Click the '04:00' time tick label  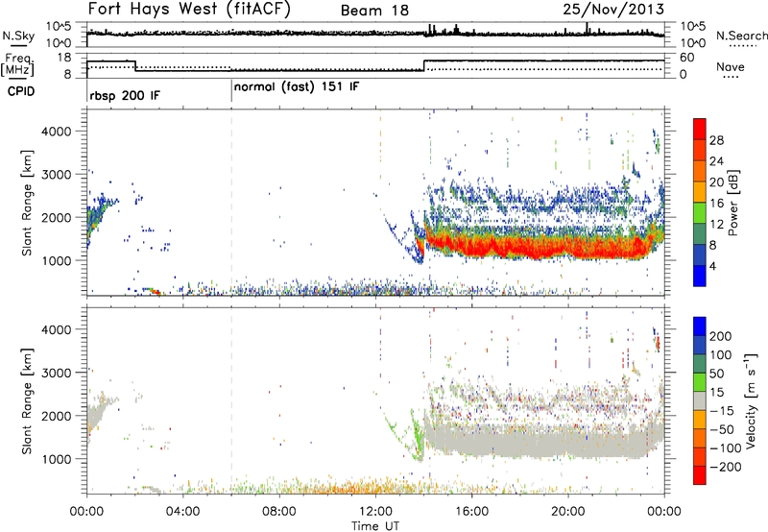[182, 512]
